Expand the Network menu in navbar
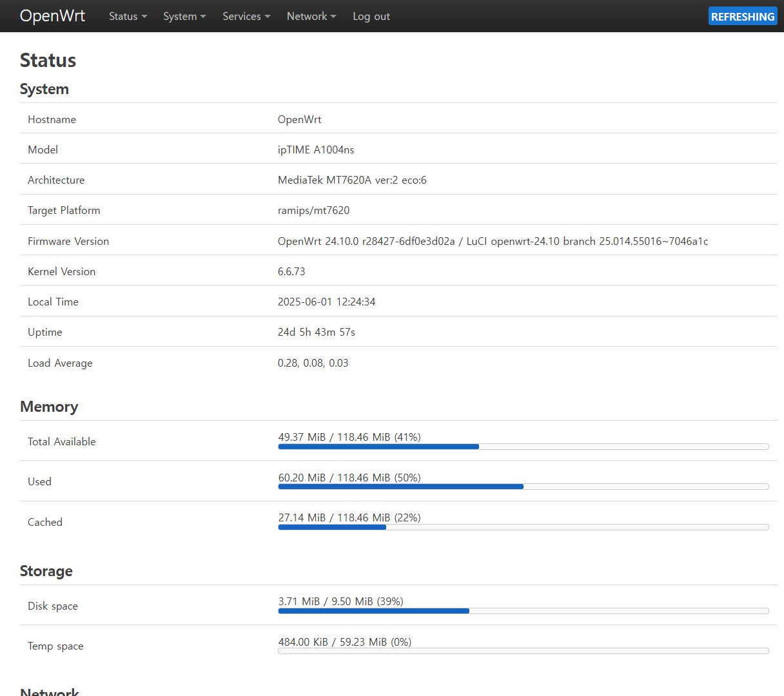This screenshot has width=784, height=696. point(311,16)
